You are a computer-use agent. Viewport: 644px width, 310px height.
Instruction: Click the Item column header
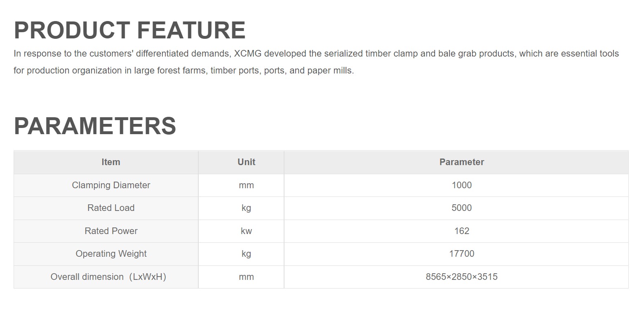click(111, 162)
